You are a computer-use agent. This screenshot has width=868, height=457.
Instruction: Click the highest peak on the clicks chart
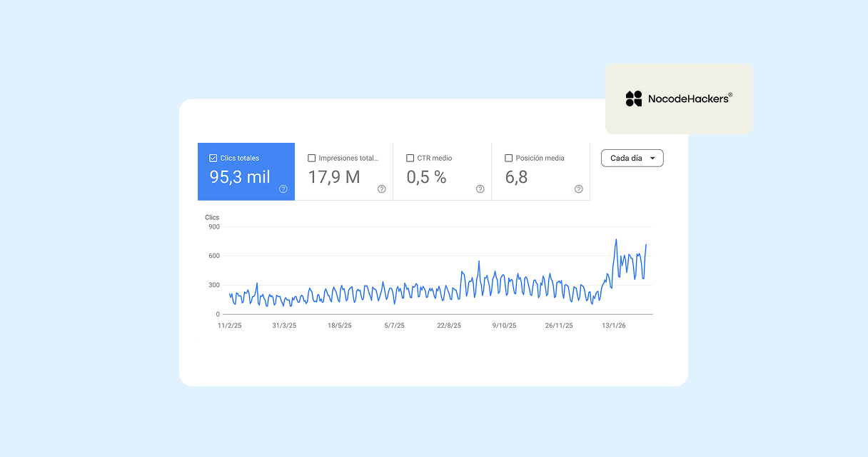[616, 240]
